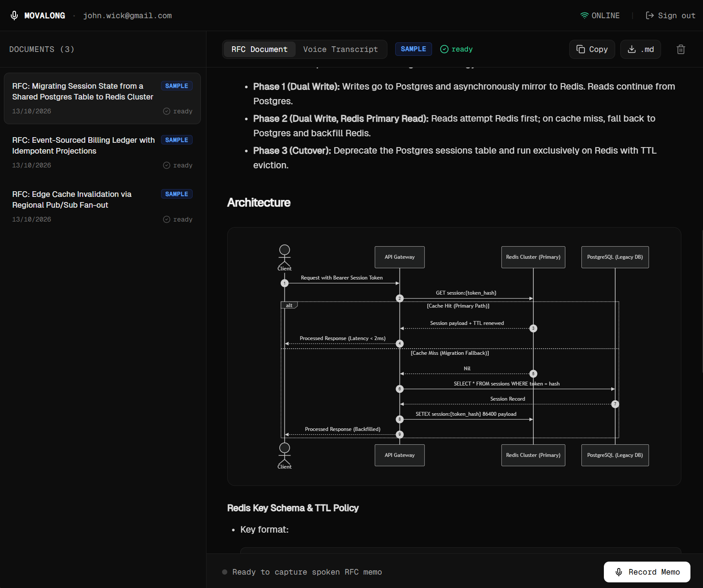This screenshot has height=588, width=703.
Task: Click the alt fragment label in diagram
Action: tap(289, 305)
